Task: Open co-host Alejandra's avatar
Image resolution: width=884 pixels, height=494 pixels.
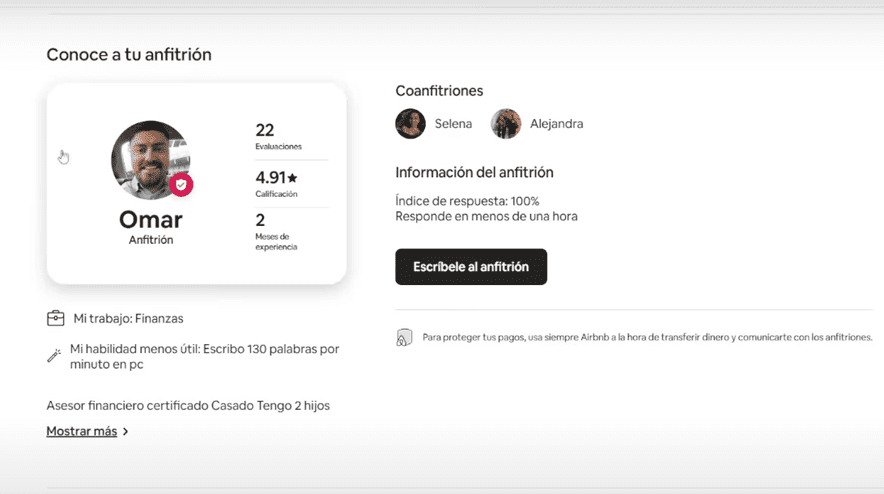Action: 506,124
